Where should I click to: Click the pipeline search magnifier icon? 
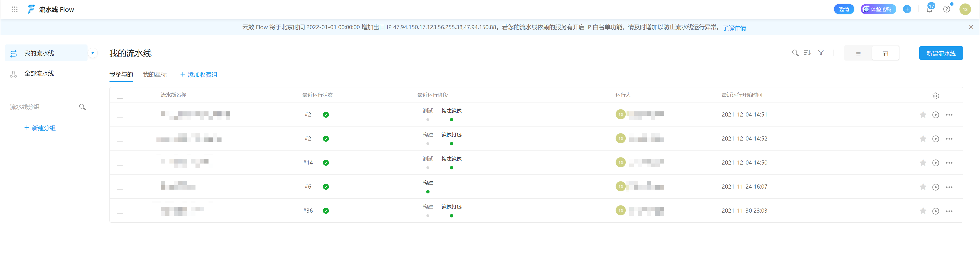pos(795,53)
